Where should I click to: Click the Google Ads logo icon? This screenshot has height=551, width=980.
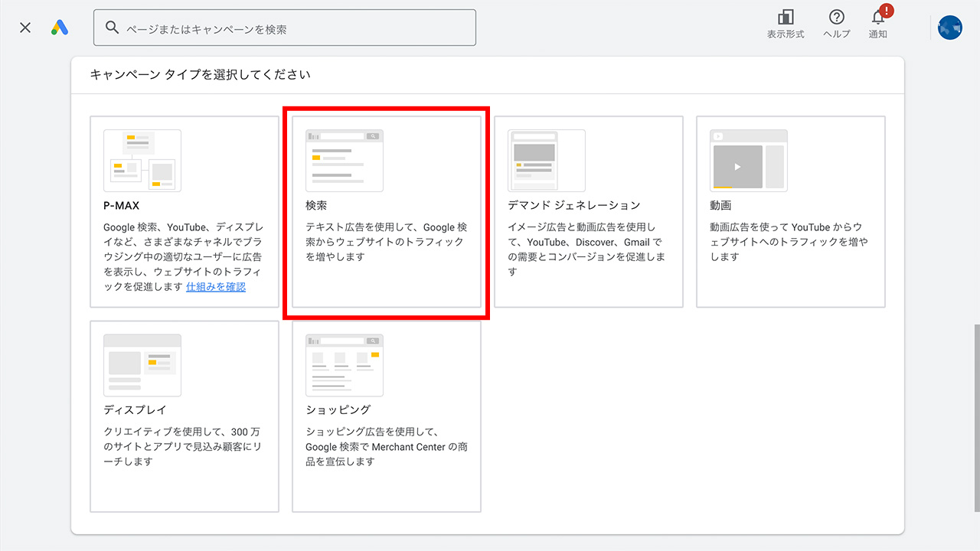click(x=59, y=28)
